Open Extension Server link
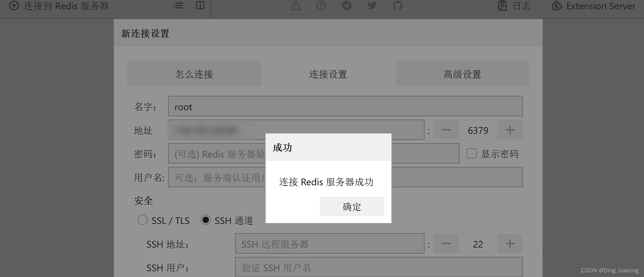This screenshot has height=277, width=644. (601, 6)
